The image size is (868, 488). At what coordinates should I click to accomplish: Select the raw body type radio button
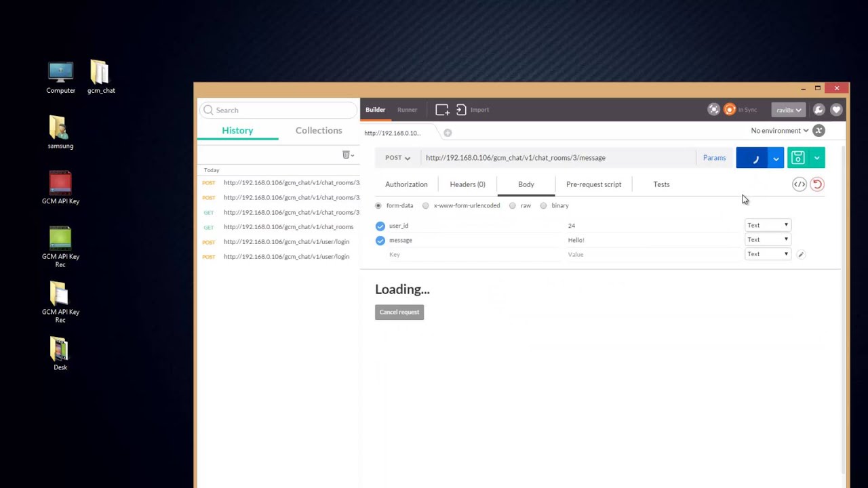(x=513, y=205)
